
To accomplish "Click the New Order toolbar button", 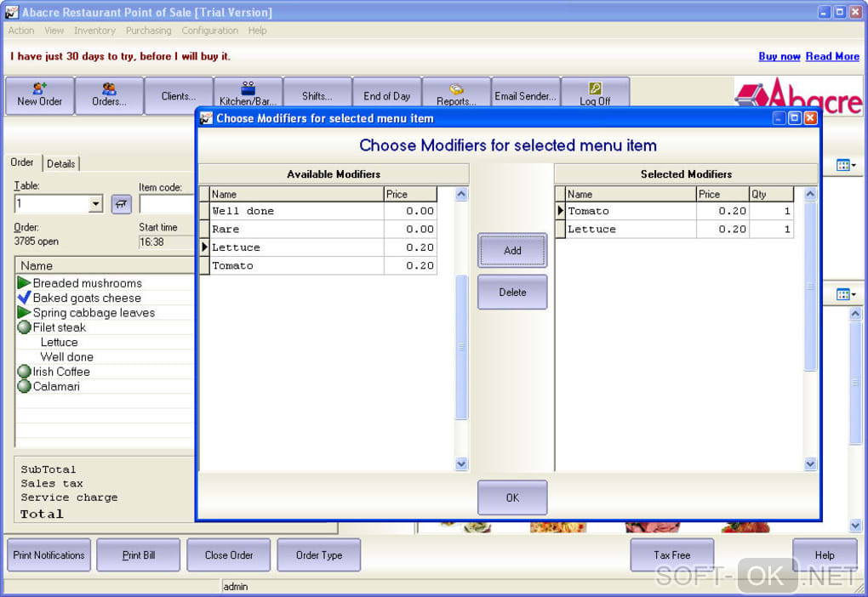I will coord(39,96).
